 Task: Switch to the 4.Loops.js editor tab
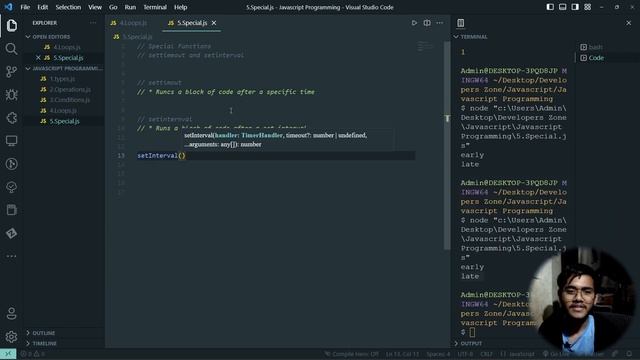point(133,23)
